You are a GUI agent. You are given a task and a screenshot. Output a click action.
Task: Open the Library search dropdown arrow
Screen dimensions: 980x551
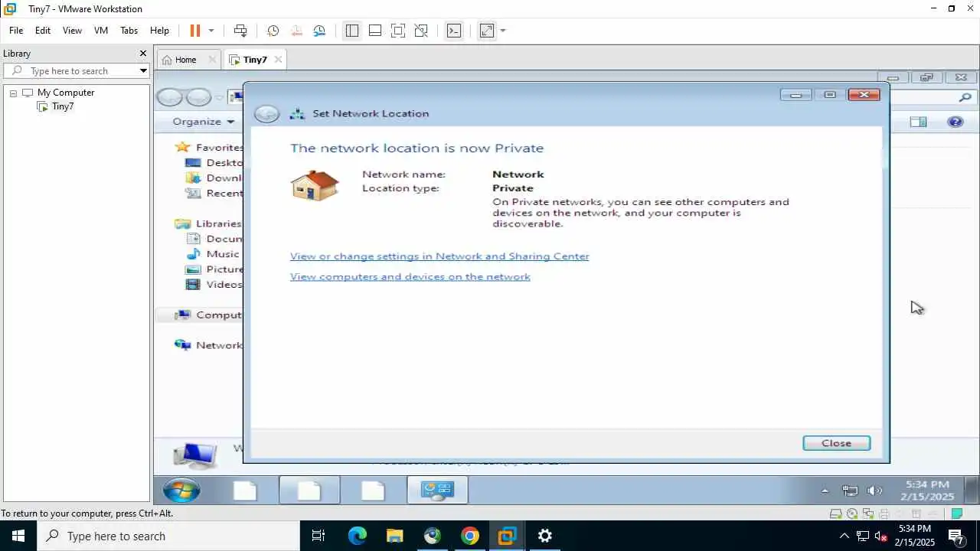143,70
